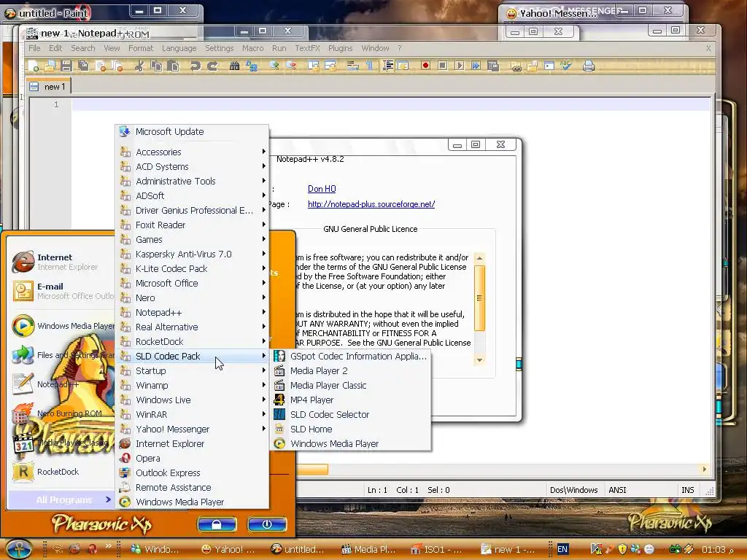Expand the ACD Systems submenu
Screen dimensions: 747x560
point(193,167)
